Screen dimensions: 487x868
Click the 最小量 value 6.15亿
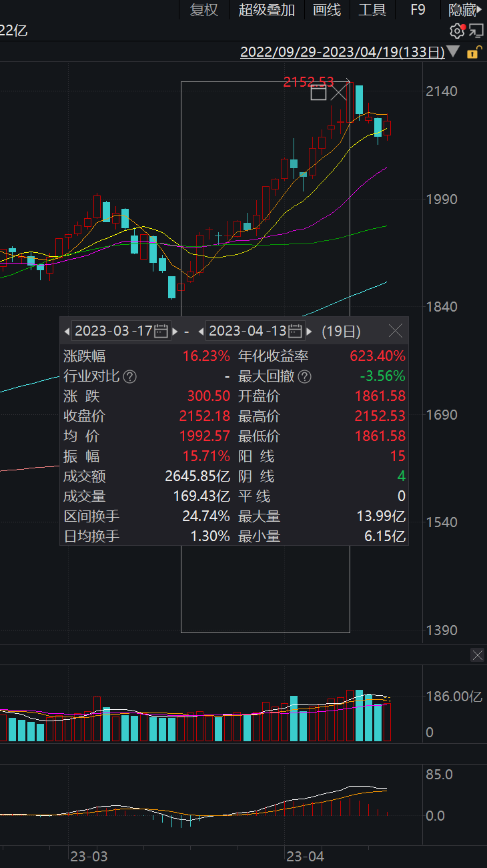(x=385, y=536)
